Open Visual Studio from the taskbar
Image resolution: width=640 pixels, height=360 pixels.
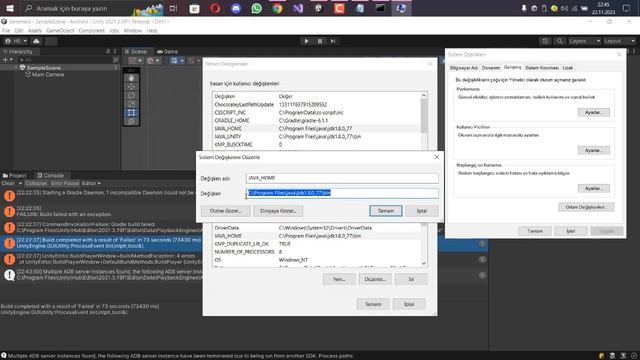pyautogui.click(x=298, y=8)
